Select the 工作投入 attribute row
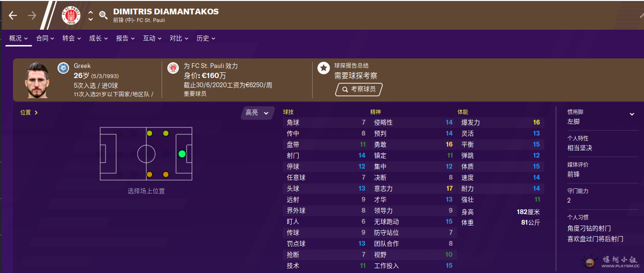The height and width of the screenshot is (273, 644). [413, 266]
